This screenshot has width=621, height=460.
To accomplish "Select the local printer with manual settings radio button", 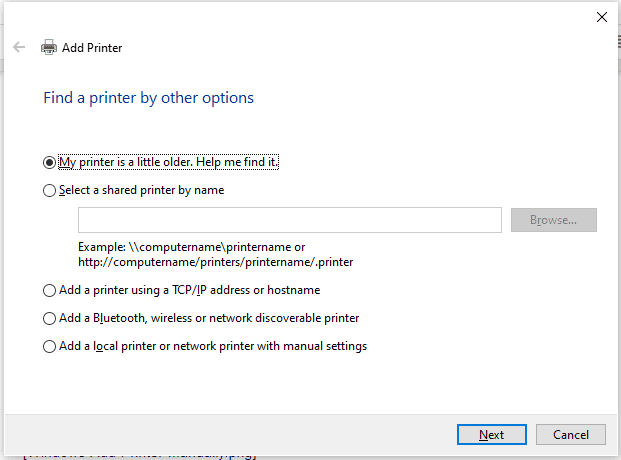I will [50, 346].
